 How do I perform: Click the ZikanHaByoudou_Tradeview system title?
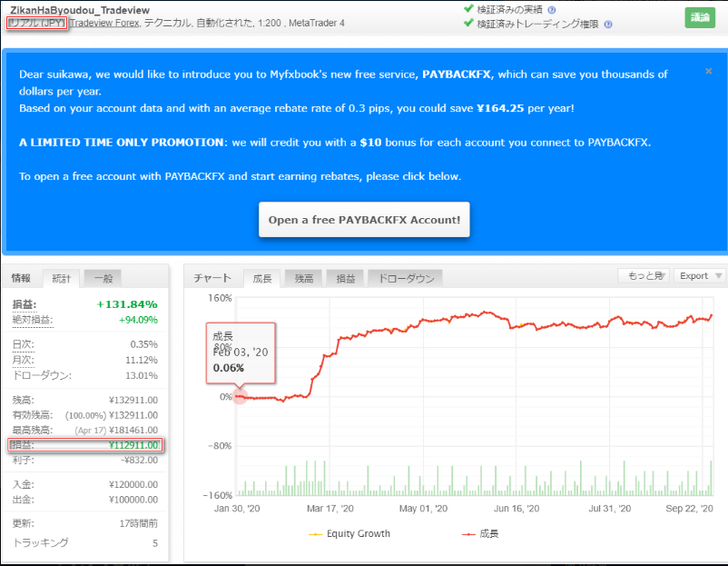(x=80, y=10)
